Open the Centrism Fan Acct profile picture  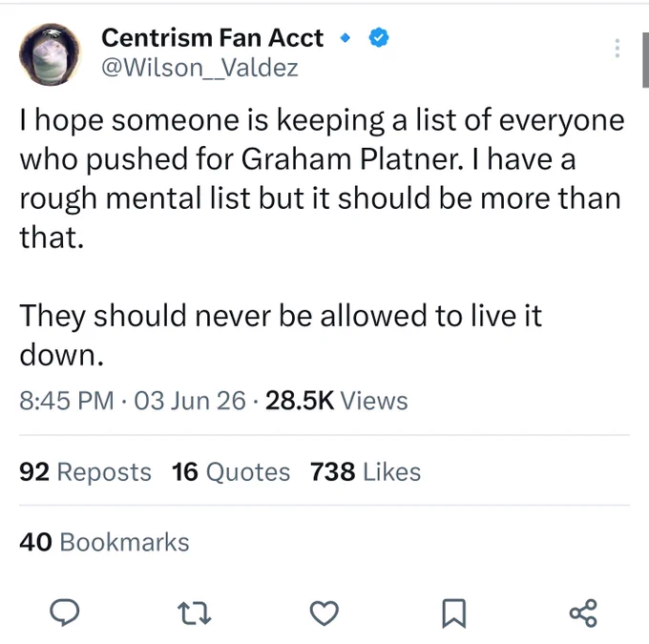50,54
